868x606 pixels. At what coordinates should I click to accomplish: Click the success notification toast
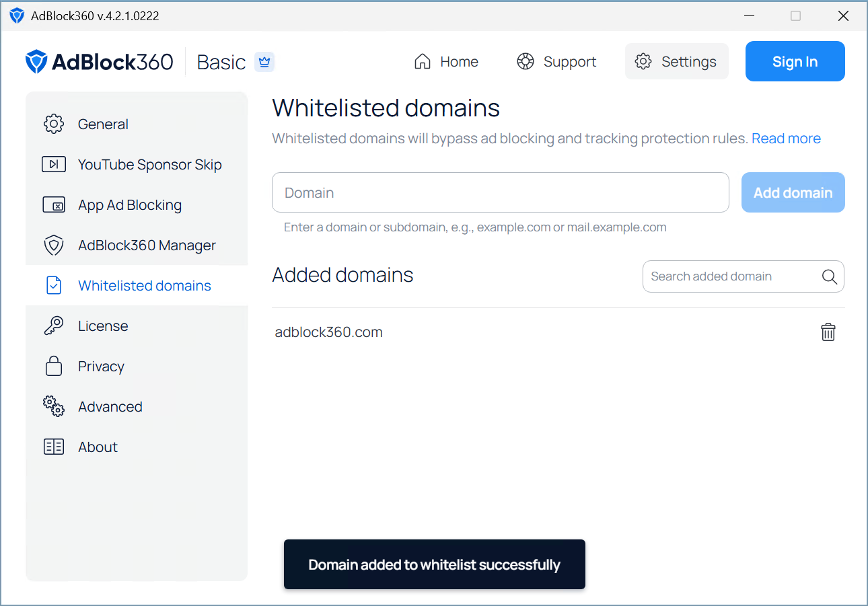pos(435,564)
